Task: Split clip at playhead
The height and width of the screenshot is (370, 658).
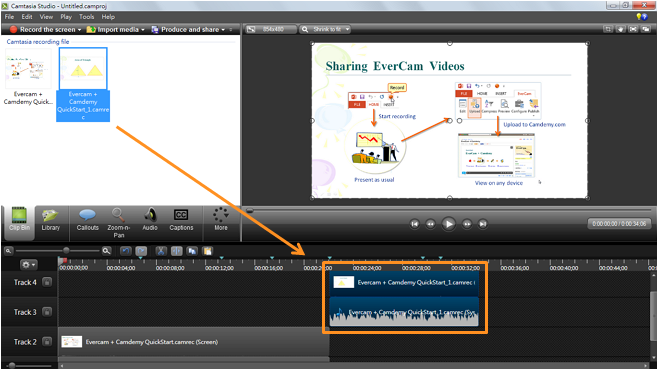Action: pyautogui.click(x=177, y=251)
